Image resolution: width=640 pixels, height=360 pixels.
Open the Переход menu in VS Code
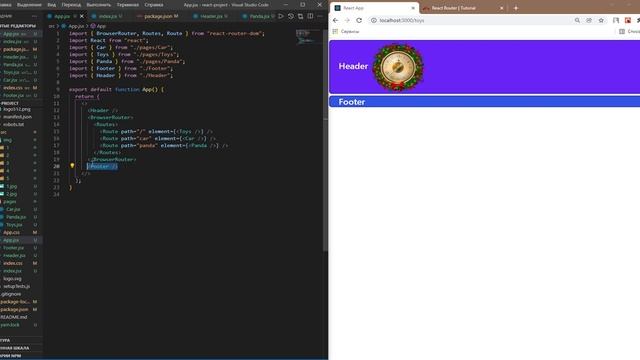click(71, 5)
